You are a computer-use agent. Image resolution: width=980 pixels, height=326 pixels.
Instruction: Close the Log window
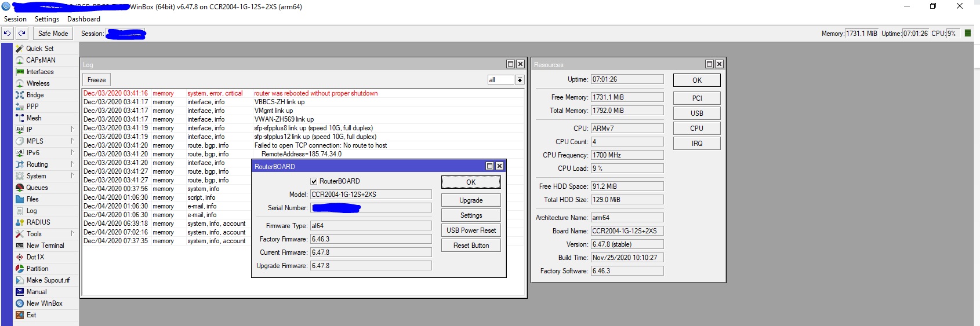(x=520, y=64)
